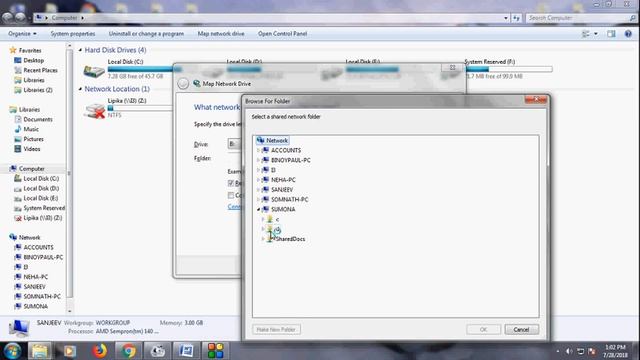Image resolution: width=640 pixels, height=360 pixels.
Task: Open Local Disk (E:) in navigation pane
Action: (40, 198)
